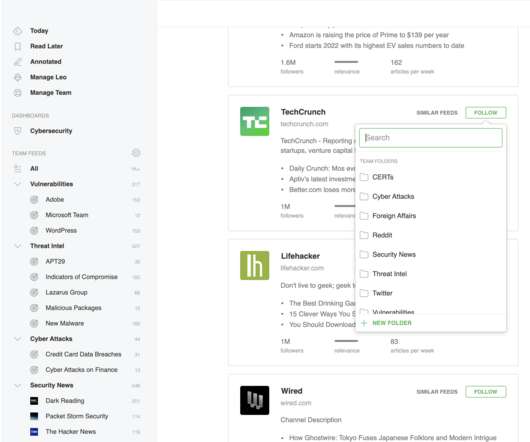
Task: Click 'Amazon is raising the price of Prime' headline
Action: point(369,35)
